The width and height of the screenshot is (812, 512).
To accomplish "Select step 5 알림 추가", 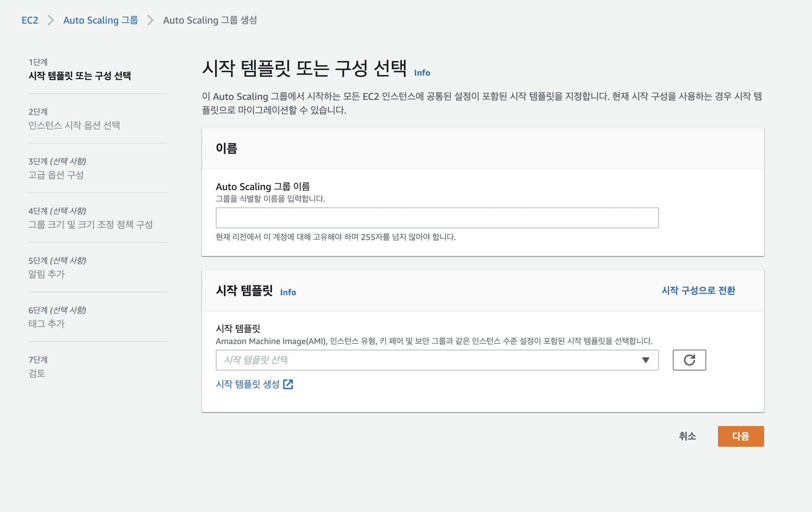I will click(x=46, y=274).
